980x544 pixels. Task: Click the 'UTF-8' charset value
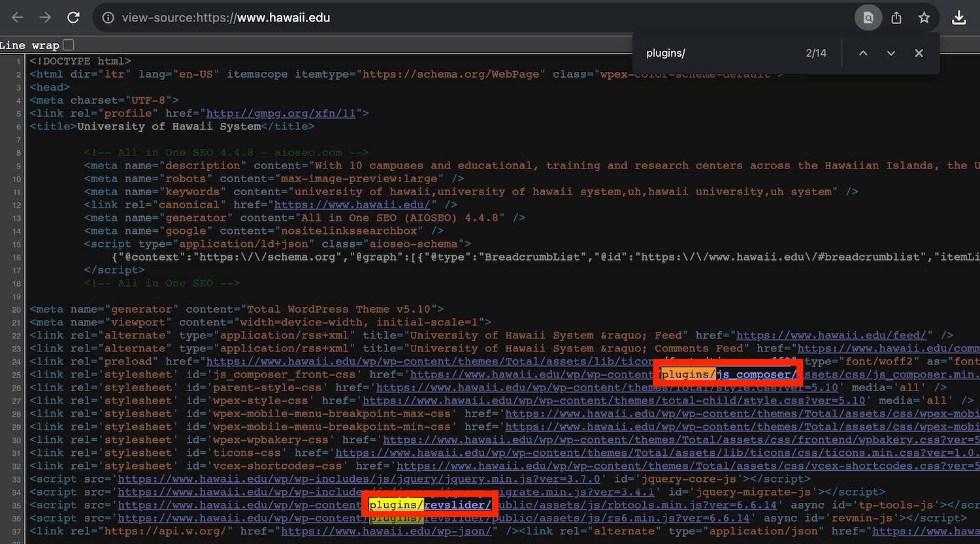coord(148,100)
